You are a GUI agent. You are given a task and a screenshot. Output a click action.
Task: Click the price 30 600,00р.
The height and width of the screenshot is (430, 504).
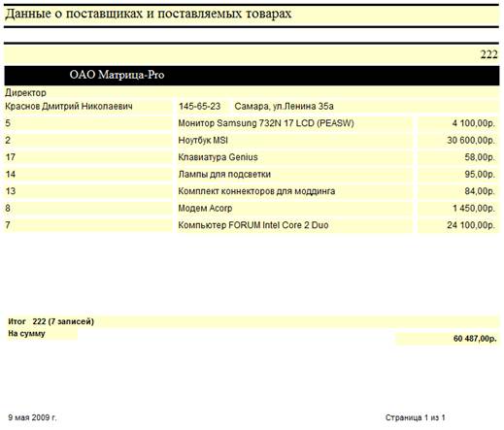471,141
